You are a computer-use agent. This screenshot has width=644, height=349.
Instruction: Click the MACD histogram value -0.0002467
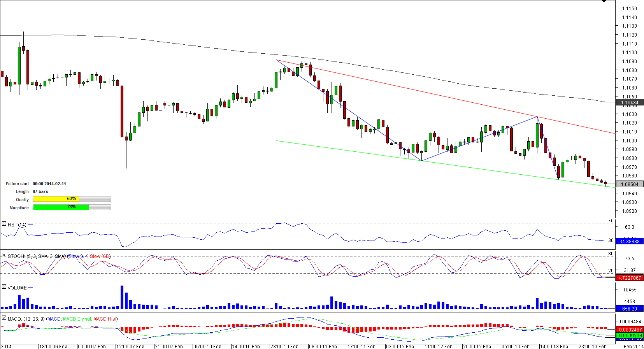(630, 330)
